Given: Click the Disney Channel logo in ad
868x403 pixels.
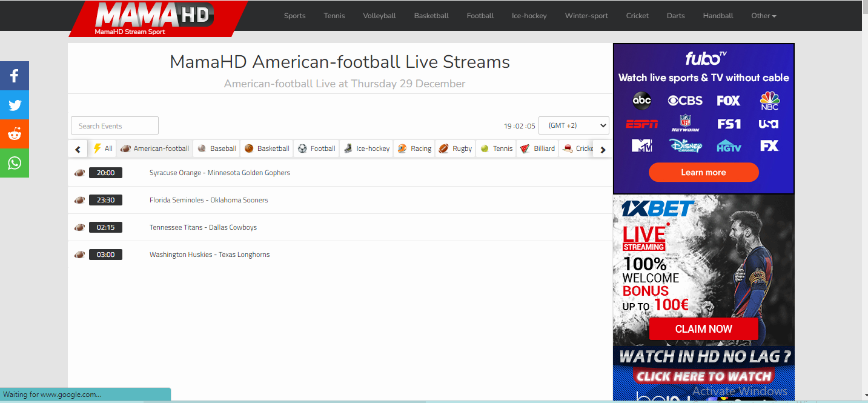Looking at the screenshot, I should [x=686, y=145].
